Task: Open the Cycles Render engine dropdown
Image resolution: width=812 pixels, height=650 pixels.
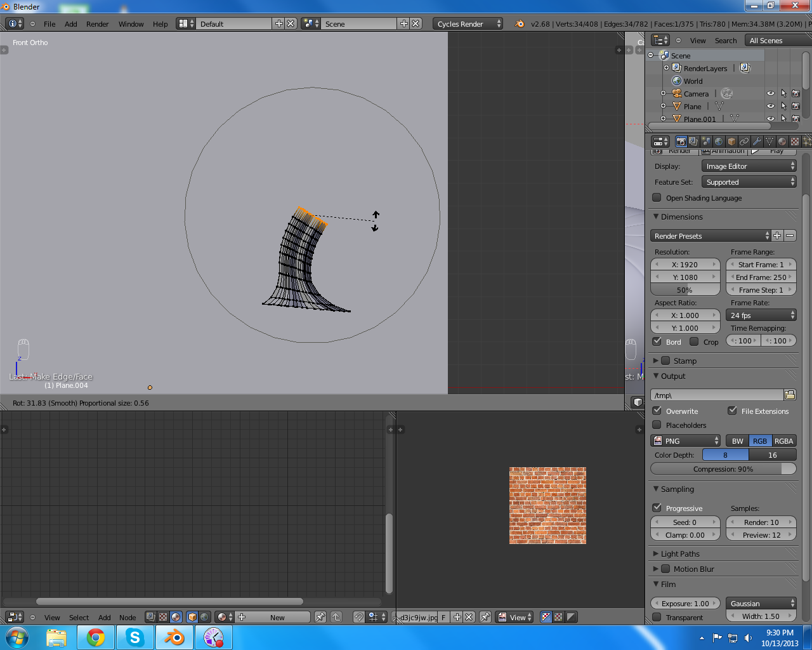Action: 468,23
